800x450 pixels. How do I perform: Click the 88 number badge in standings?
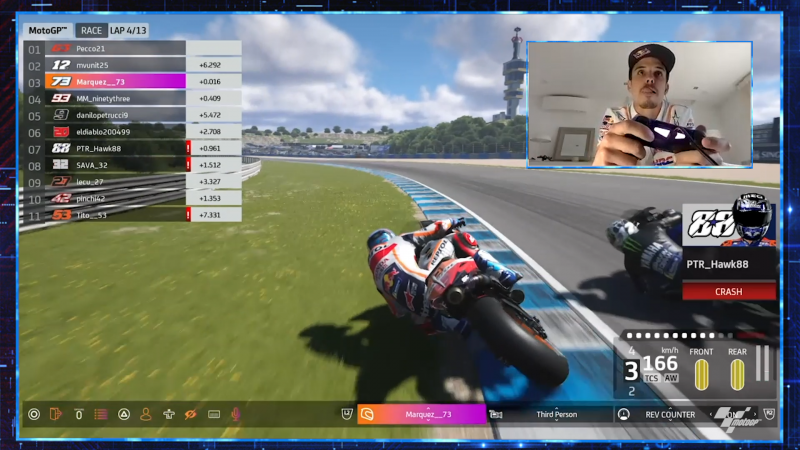point(61,148)
